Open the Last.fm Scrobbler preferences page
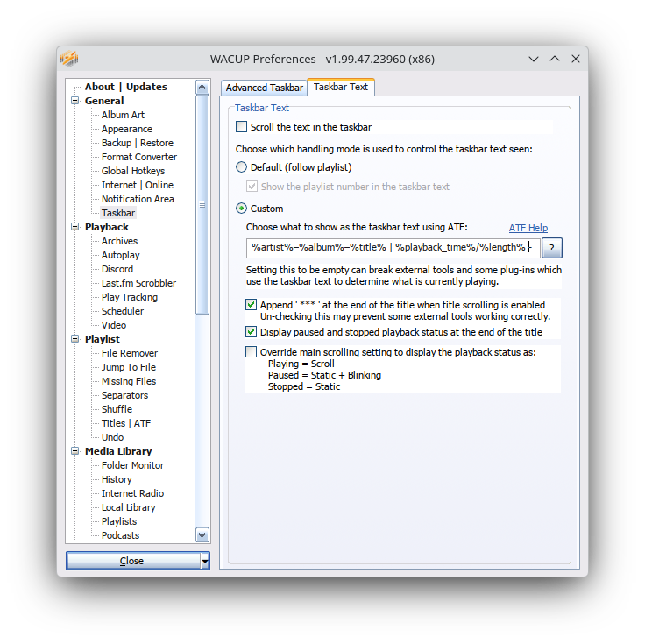This screenshot has width=645, height=644. click(138, 283)
